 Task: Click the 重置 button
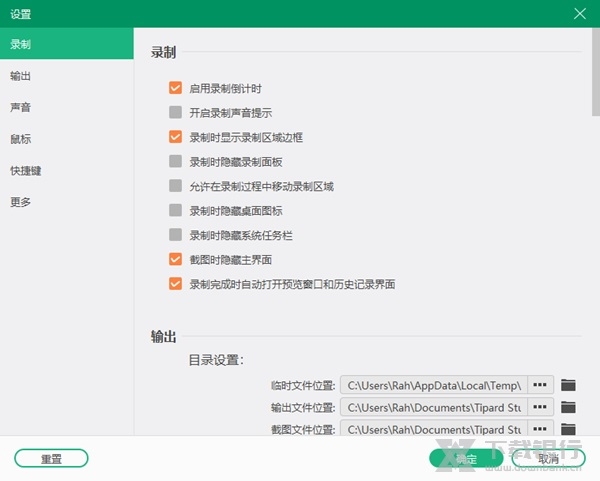click(51, 458)
